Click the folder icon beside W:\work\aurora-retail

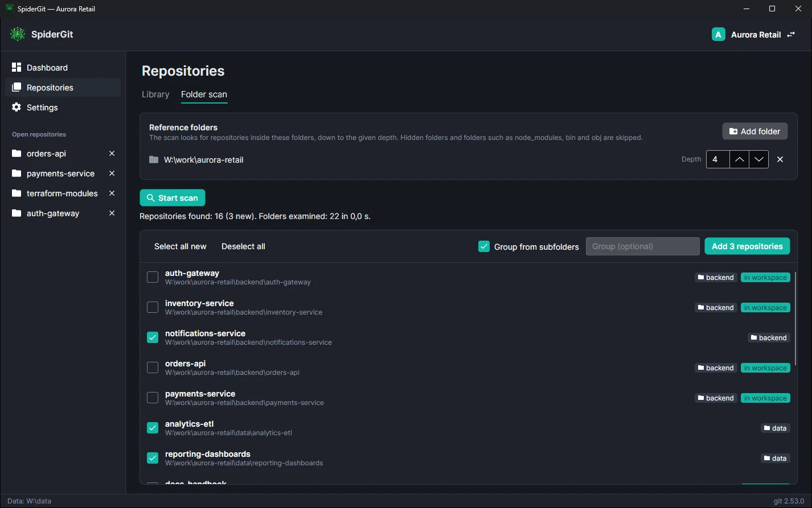point(154,160)
